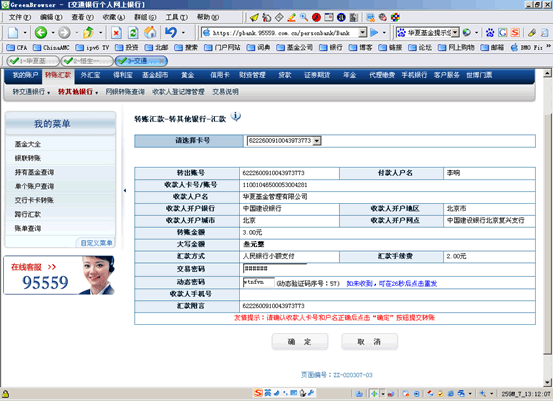Click the blue Go arrow beside address bar
This screenshot has height=402, width=554.
(x=374, y=33)
